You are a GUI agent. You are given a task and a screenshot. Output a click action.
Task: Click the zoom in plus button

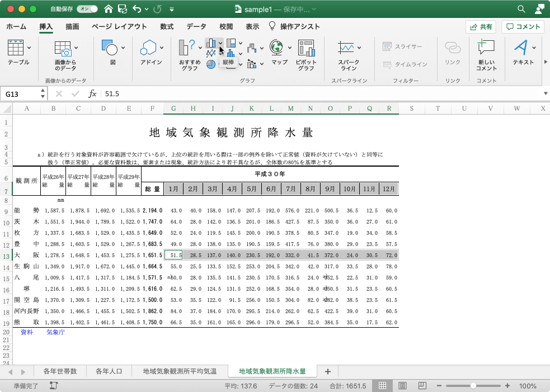click(x=507, y=386)
